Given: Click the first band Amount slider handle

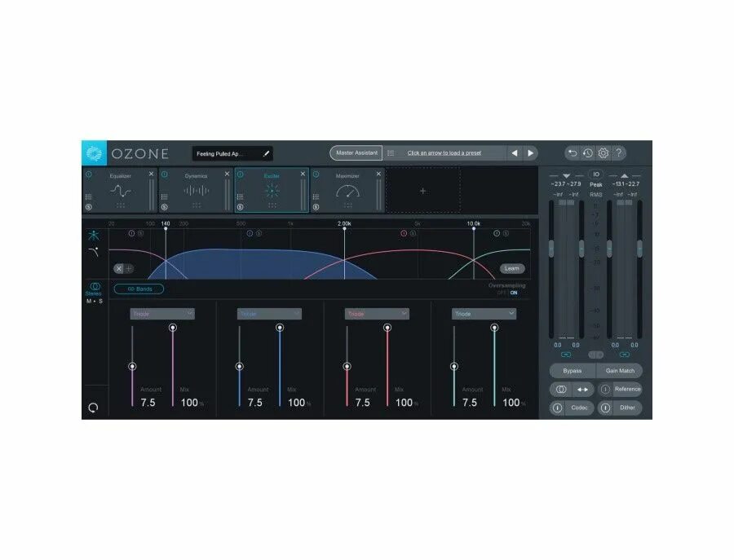Looking at the screenshot, I should point(132,366).
